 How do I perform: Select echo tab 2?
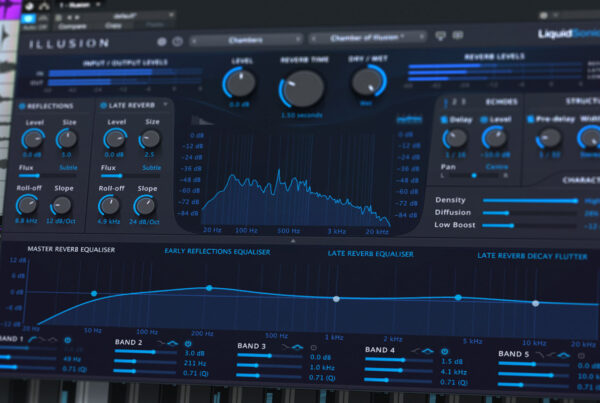(x=455, y=102)
